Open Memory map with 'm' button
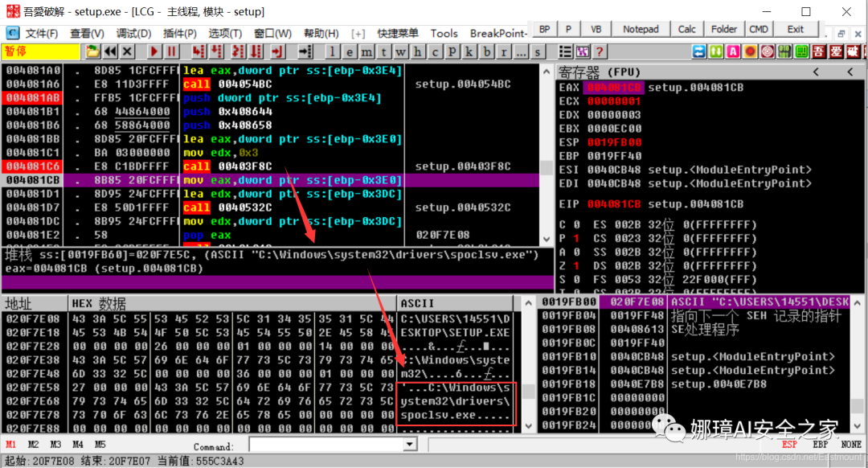The image size is (868, 468). (366, 51)
